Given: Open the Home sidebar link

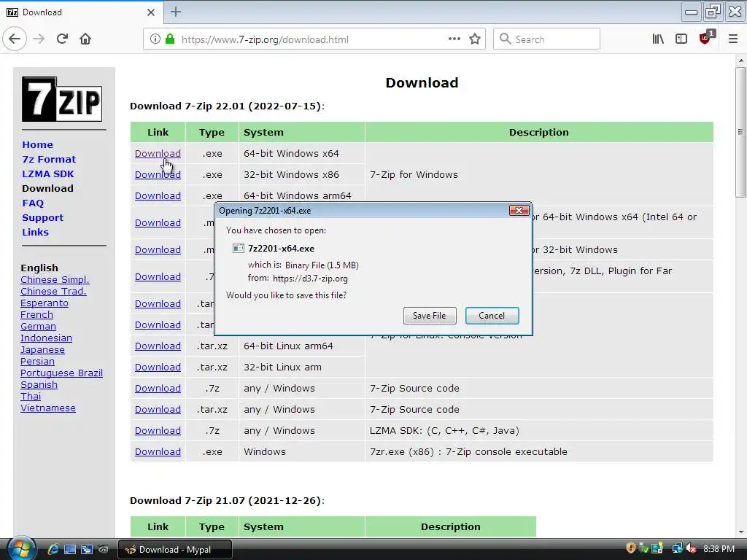Looking at the screenshot, I should [38, 145].
